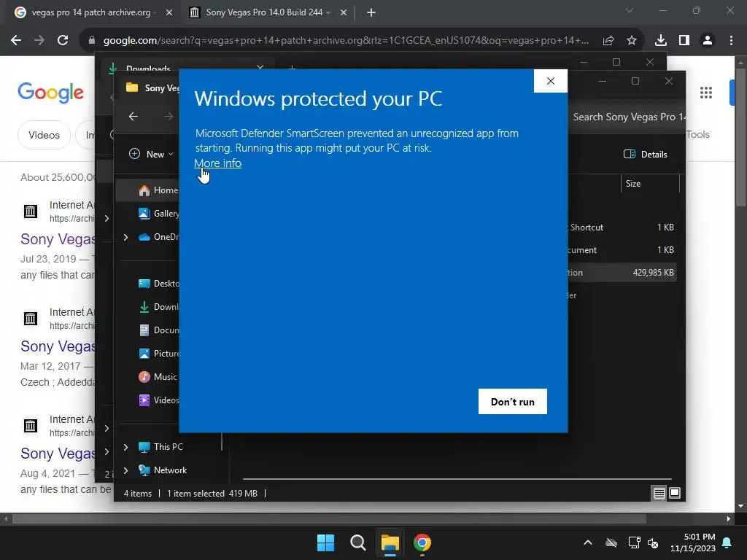Image resolution: width=747 pixels, height=560 pixels.
Task: Sort by the Size column header
Action: (650, 183)
